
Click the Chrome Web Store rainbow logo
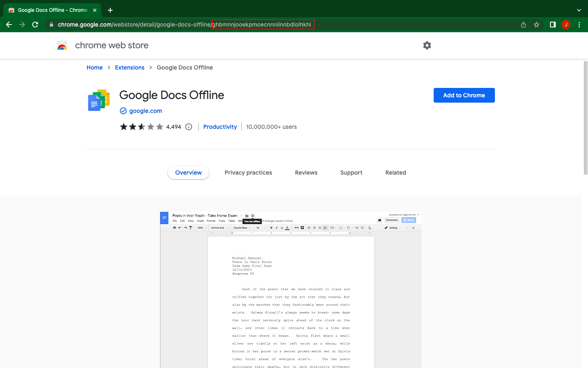[62, 45]
